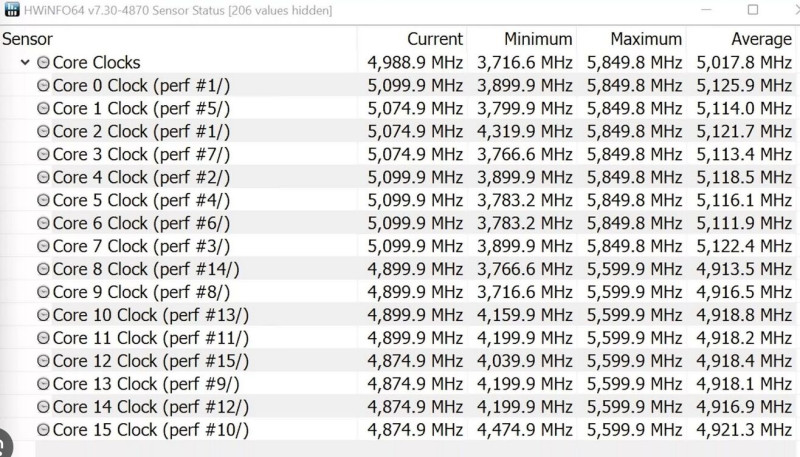Click the sensor icon for Core 8 Clock
Image resolution: width=800 pixels, height=457 pixels.
pos(43,269)
